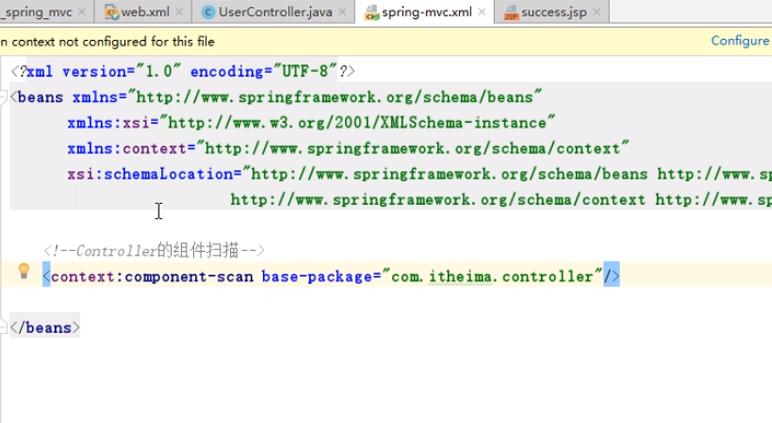Click the web.xml file icon
772x423 pixels.
112,12
